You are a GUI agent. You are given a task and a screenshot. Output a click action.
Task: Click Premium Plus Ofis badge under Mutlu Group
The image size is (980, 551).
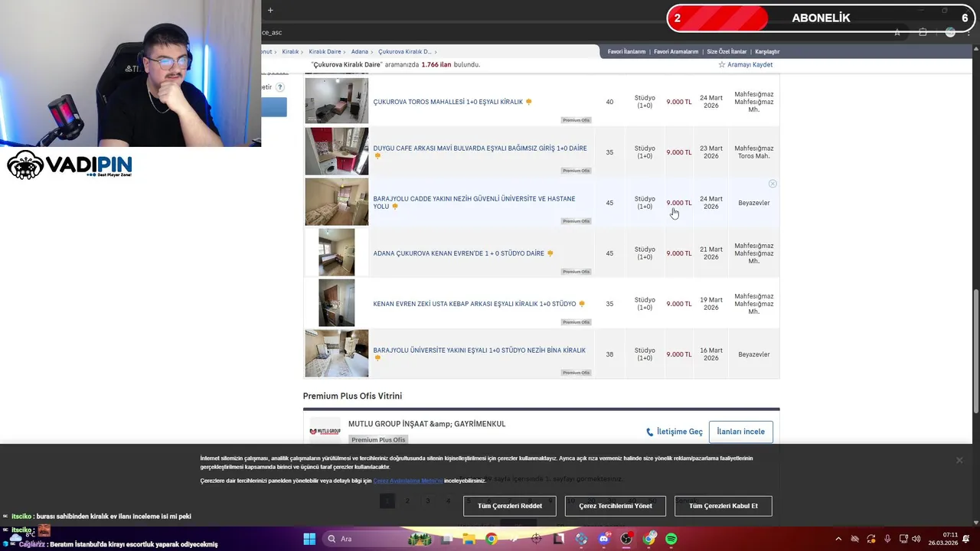click(378, 440)
